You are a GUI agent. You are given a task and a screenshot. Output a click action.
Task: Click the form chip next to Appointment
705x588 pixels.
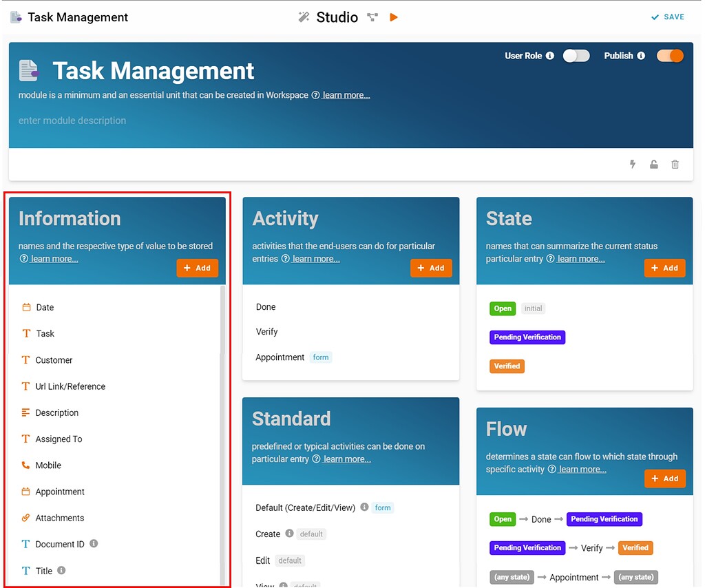pos(321,357)
